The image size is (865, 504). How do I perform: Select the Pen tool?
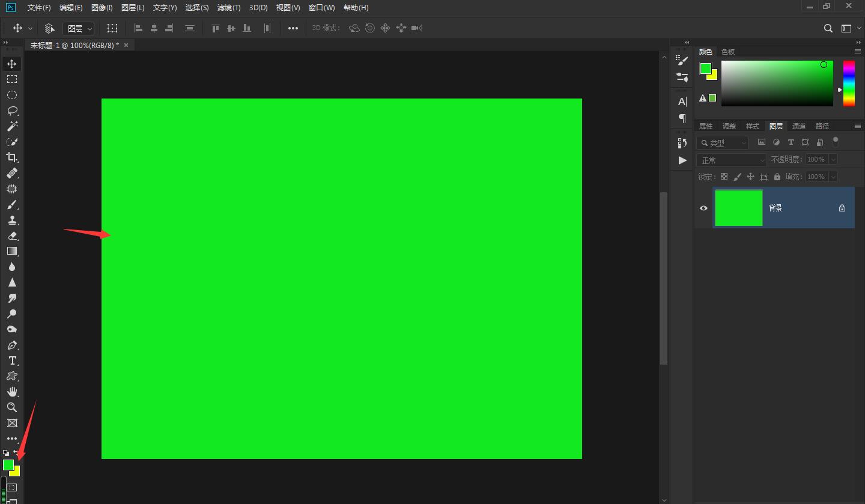[x=12, y=345]
